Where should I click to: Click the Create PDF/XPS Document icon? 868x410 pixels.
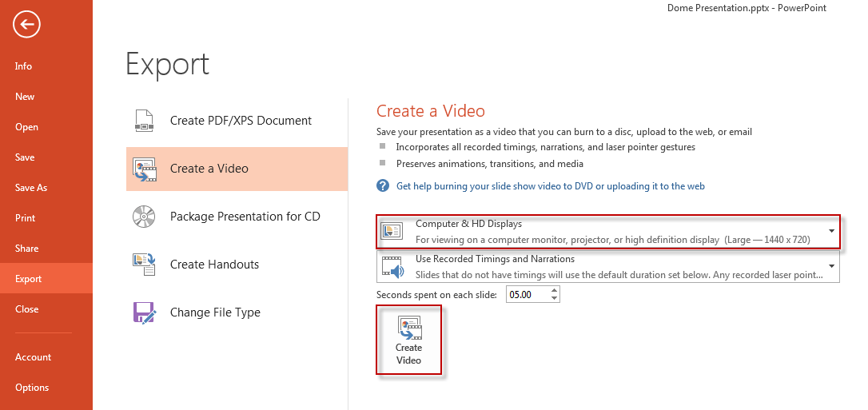[144, 121]
